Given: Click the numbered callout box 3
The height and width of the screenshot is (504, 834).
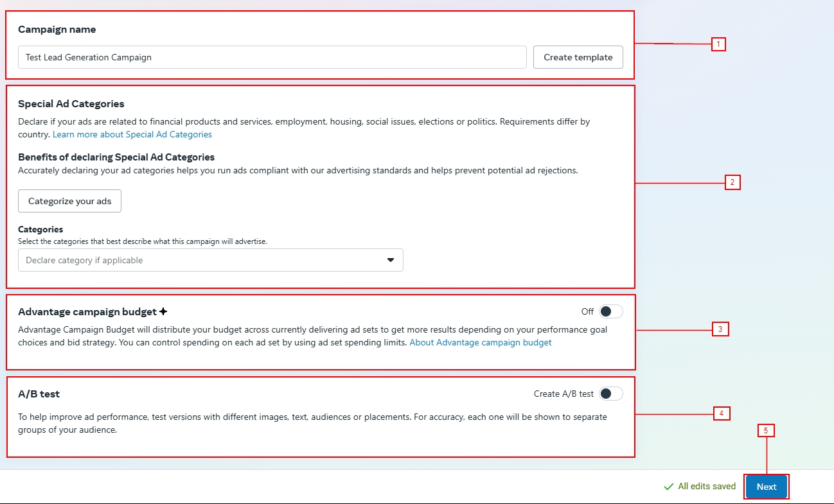Looking at the screenshot, I should (x=720, y=329).
